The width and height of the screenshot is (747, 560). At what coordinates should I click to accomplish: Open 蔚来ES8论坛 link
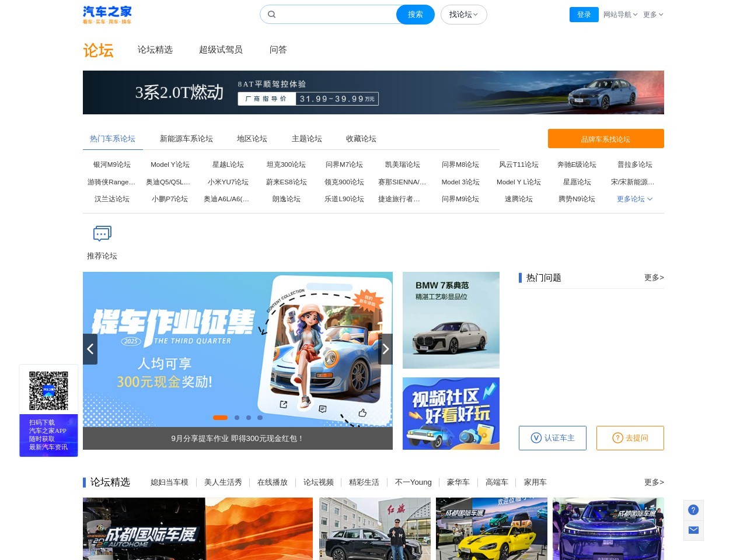point(286,182)
